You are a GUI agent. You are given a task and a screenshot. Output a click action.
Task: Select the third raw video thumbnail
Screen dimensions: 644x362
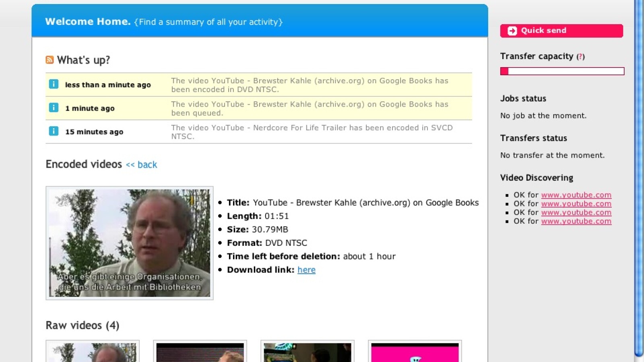pyautogui.click(x=308, y=352)
